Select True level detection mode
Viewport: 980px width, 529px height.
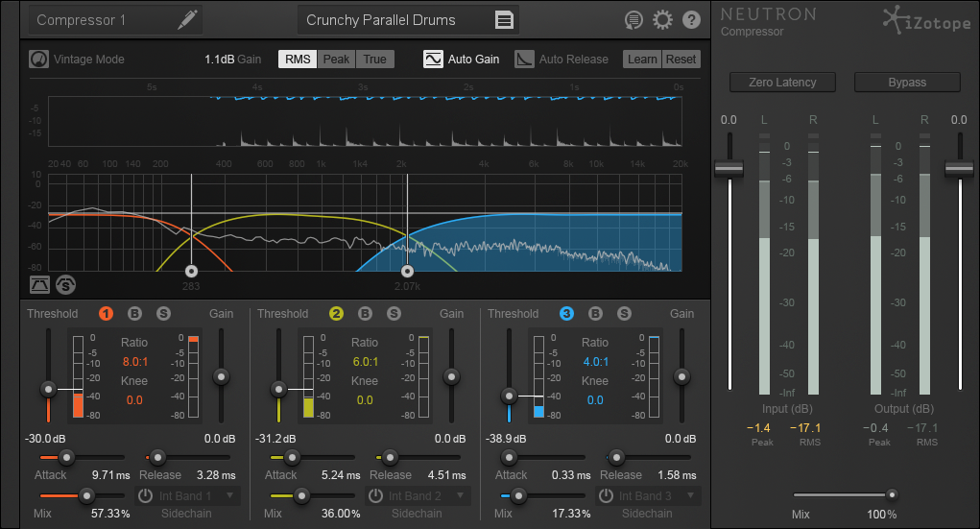point(375,60)
